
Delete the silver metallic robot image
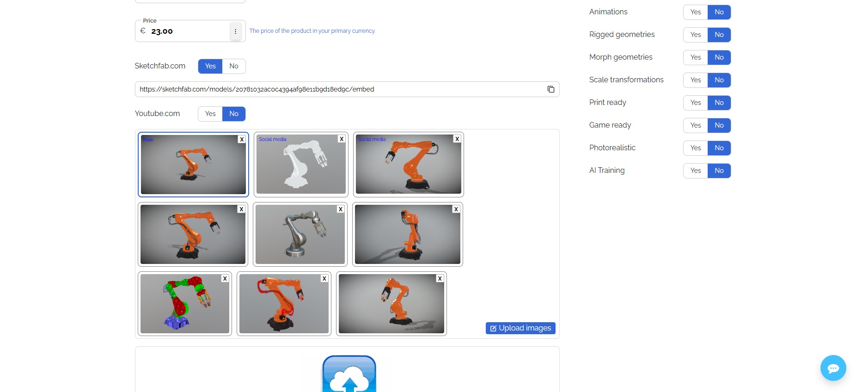pyautogui.click(x=341, y=209)
